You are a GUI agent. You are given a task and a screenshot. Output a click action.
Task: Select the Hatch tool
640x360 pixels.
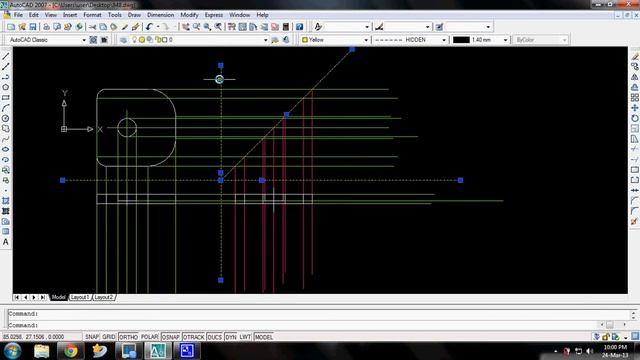[6, 201]
